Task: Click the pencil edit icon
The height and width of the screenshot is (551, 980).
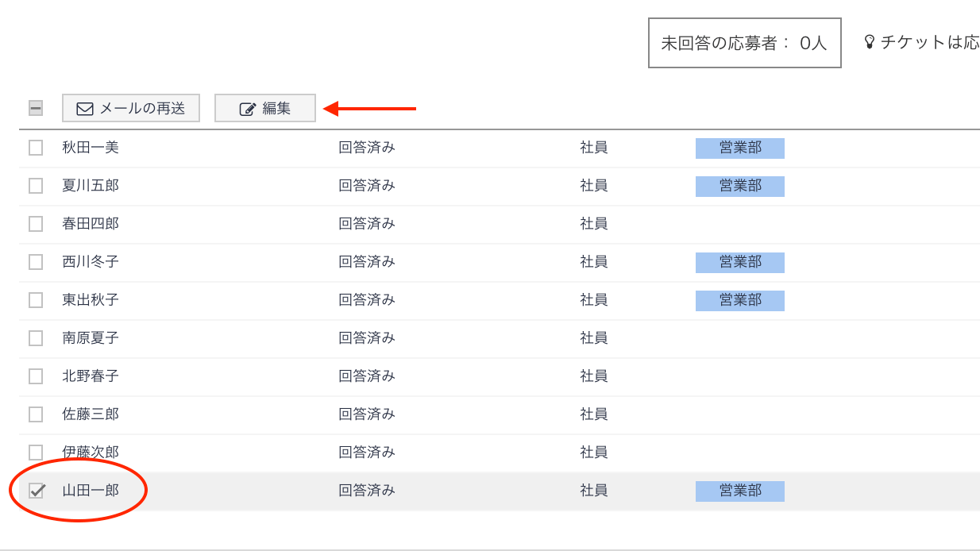Action: (x=248, y=109)
